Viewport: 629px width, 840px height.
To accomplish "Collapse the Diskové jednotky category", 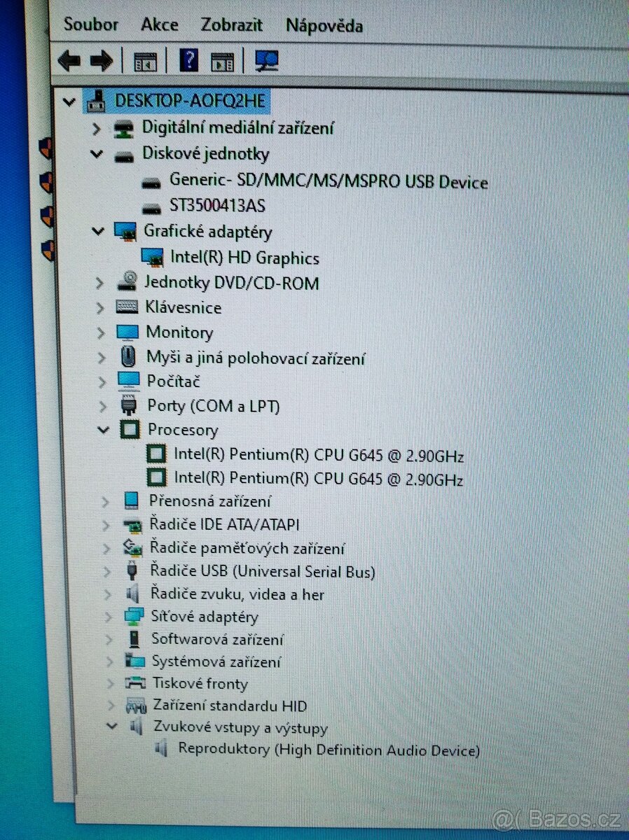I will (97, 153).
